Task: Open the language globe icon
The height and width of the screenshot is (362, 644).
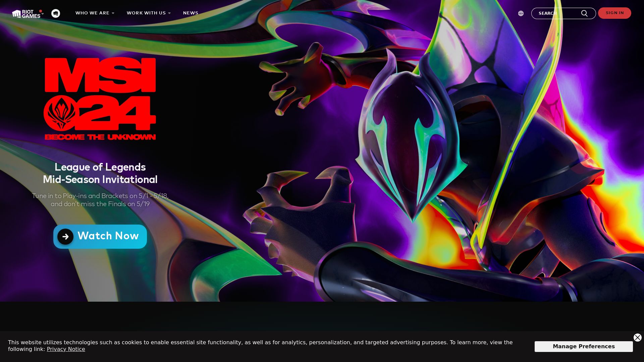Action: coord(521,13)
